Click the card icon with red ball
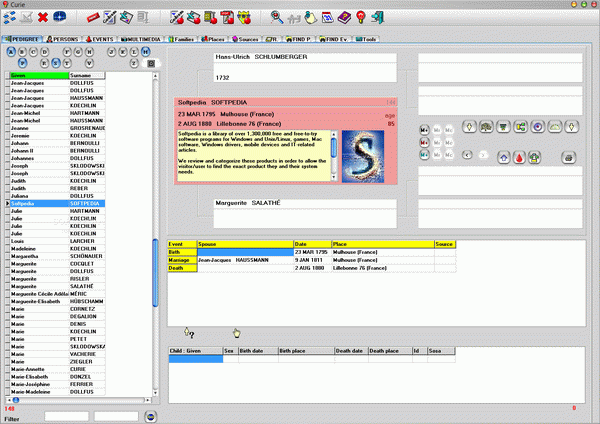Image resolution: width=600 pixels, height=424 pixels. click(194, 18)
